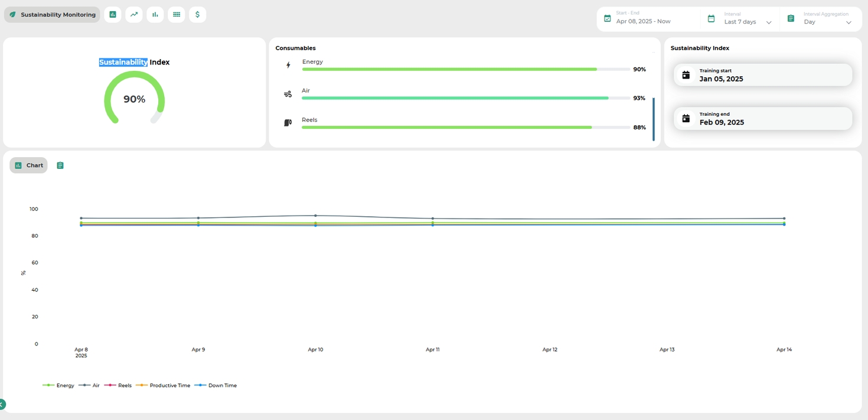868x420 pixels.
Task: Switch to clipboard view beside Chart tab
Action: [x=60, y=165]
